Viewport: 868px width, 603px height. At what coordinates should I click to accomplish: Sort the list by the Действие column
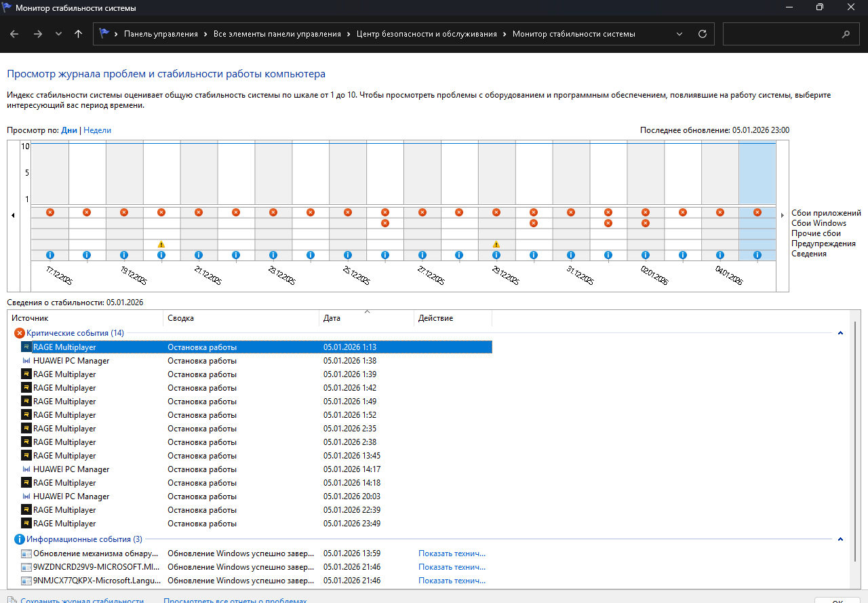click(x=453, y=318)
